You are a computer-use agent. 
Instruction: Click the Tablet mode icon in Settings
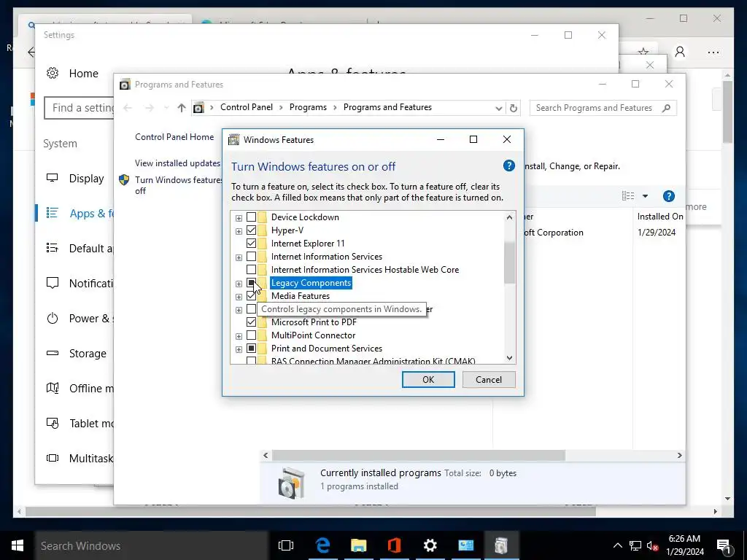tap(53, 423)
